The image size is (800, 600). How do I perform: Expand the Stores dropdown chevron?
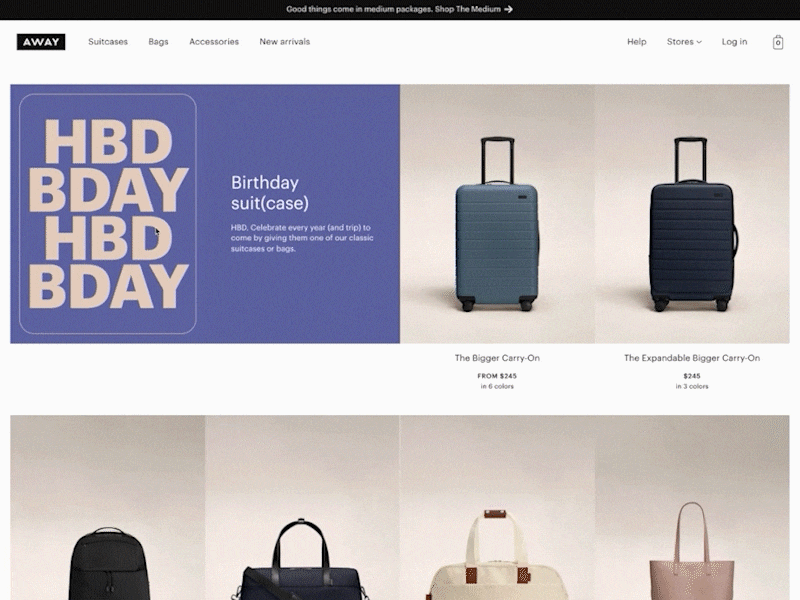pyautogui.click(x=699, y=42)
